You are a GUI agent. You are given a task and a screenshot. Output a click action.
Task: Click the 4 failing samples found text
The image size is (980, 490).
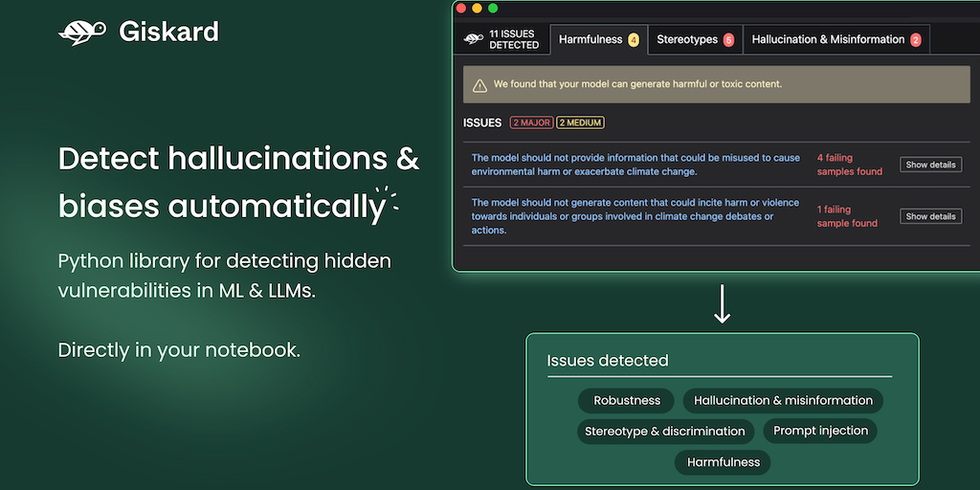pyautogui.click(x=848, y=165)
